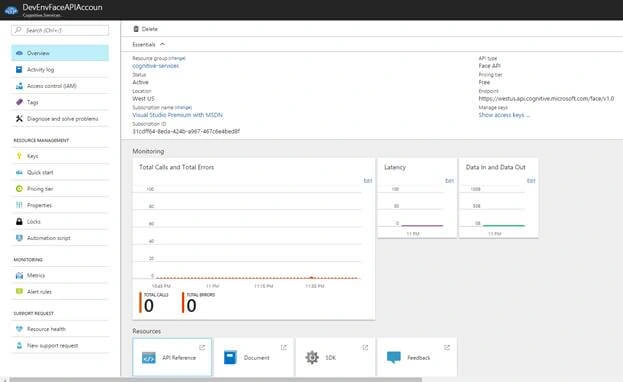
Task: Click the Pricing tier icon
Action: [x=19, y=189]
